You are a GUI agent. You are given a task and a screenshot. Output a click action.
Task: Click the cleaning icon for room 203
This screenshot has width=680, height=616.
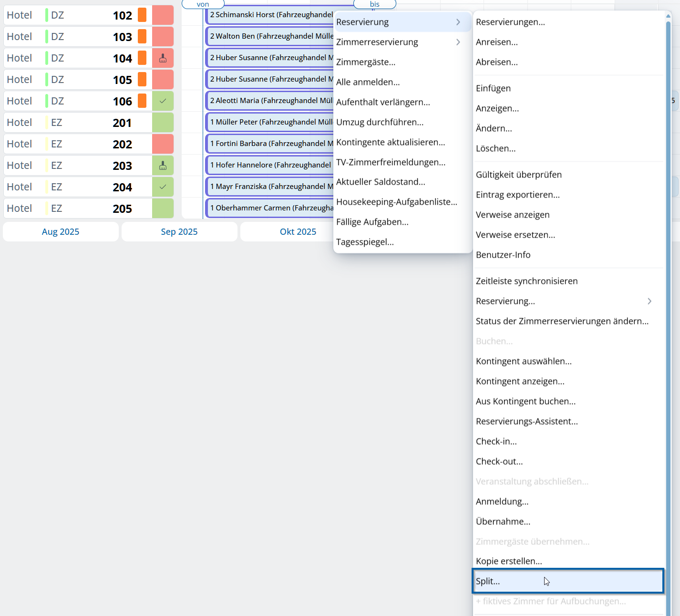point(163,166)
